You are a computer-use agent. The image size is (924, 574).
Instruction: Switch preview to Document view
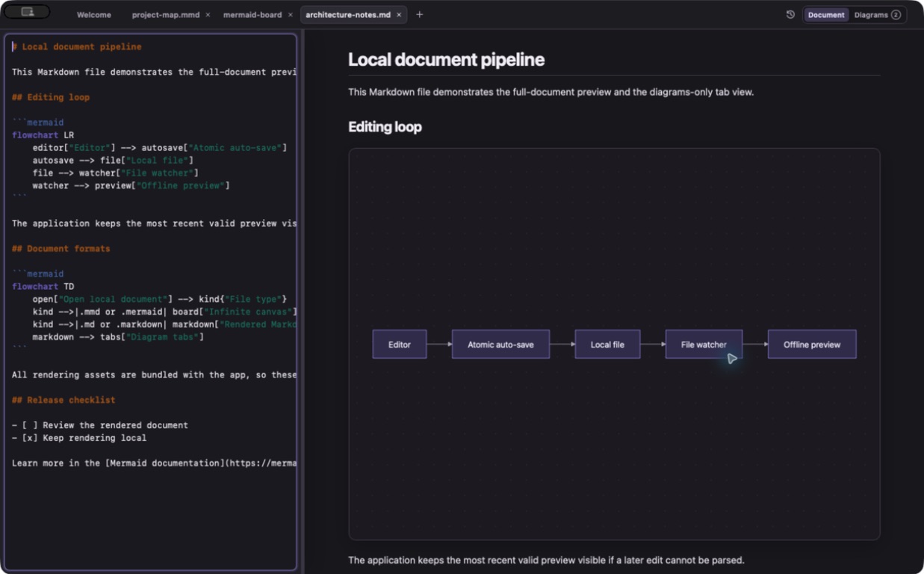(826, 15)
